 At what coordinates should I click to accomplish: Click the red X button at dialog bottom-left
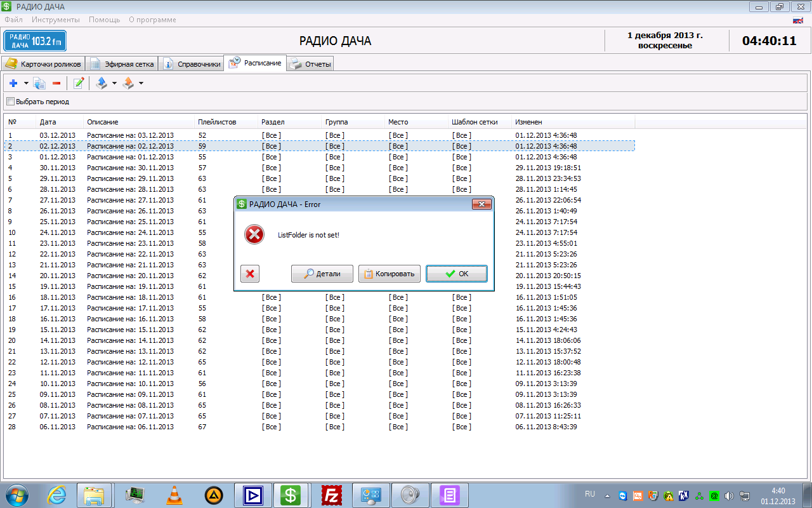pyautogui.click(x=250, y=274)
